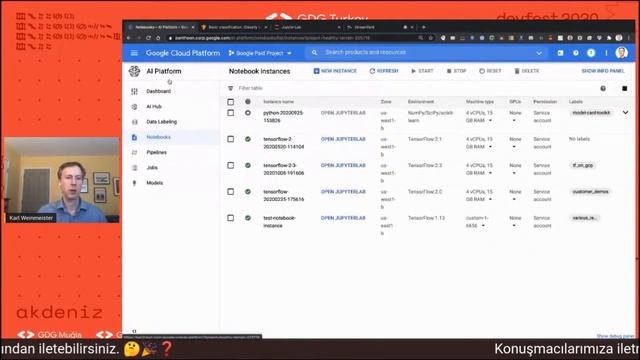Click the Dashboard sidebar icon
Viewport: 640px width, 360px height.
click(x=134, y=91)
